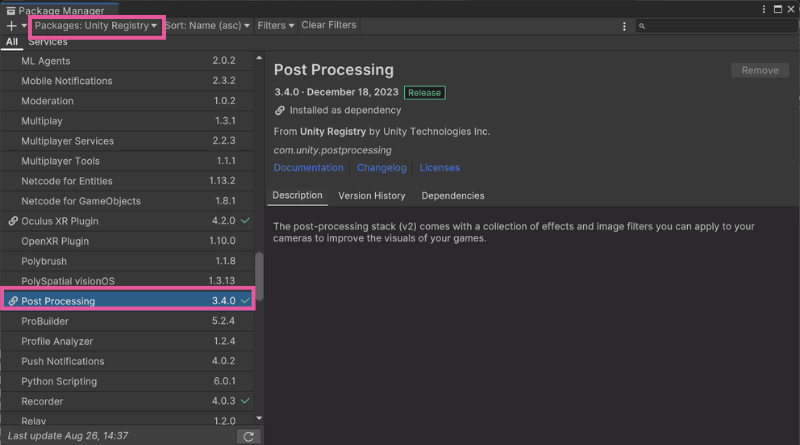Switch to the Services tab
The height and width of the screenshot is (445, 800).
(48, 42)
